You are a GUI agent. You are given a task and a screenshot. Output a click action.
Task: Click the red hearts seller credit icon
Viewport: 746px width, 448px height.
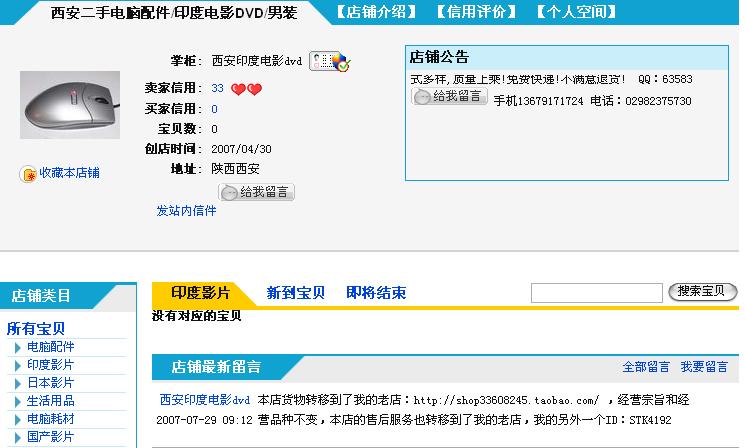[246, 89]
